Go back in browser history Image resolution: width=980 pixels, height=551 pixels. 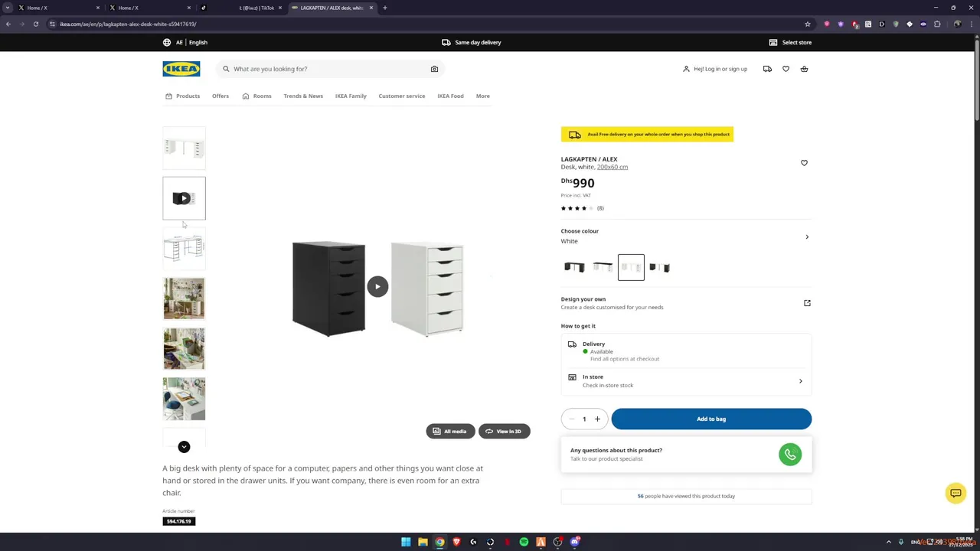[8, 24]
